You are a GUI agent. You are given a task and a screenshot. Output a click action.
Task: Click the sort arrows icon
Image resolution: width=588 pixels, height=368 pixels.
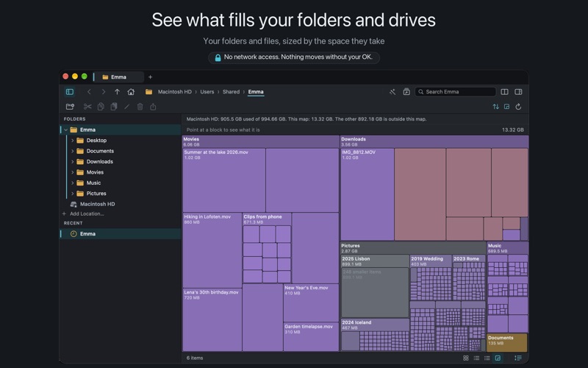pos(495,107)
